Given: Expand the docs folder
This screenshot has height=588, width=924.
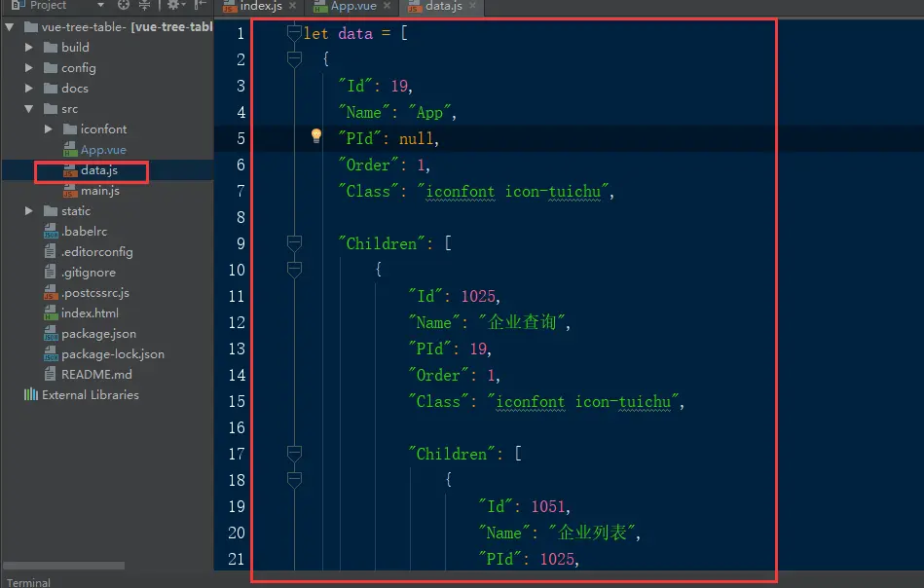Looking at the screenshot, I should tap(28, 89).
